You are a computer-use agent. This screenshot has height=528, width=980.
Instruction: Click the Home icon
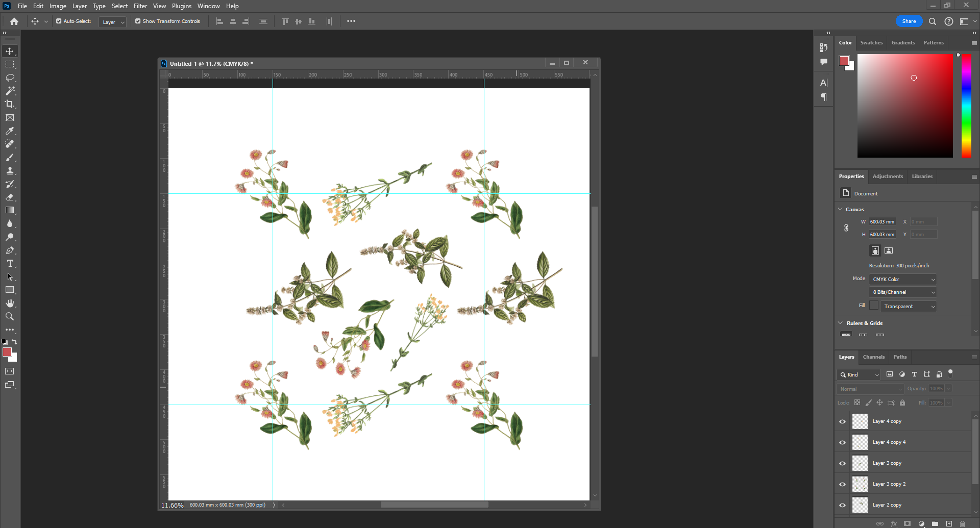[14, 21]
